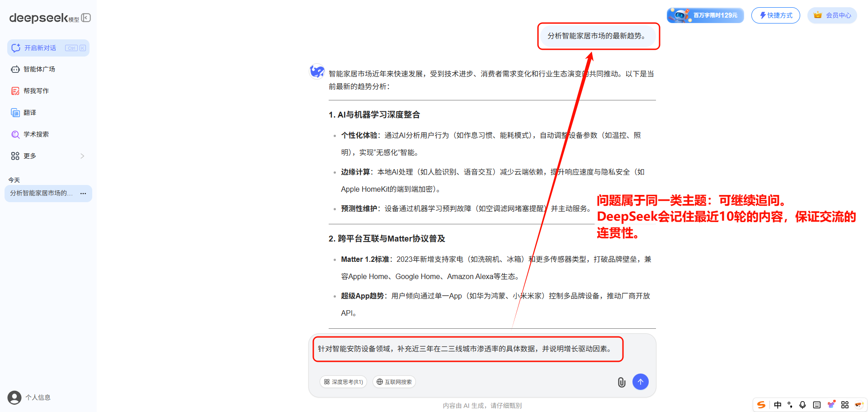The width and height of the screenshot is (868, 412).
Task: Click the crown icon in 会员中心
Action: 818,15
